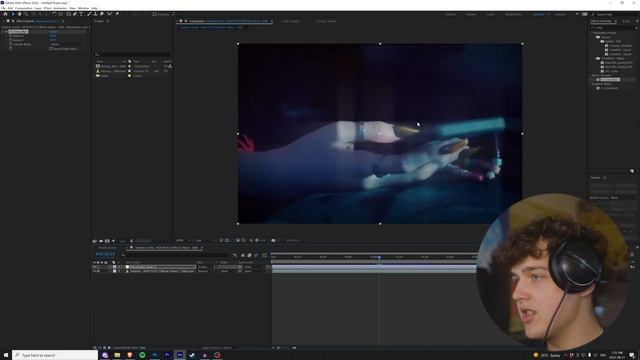This screenshot has width=640, height=360.
Task: Click the Home icon in toolbar
Action: coord(5,14)
